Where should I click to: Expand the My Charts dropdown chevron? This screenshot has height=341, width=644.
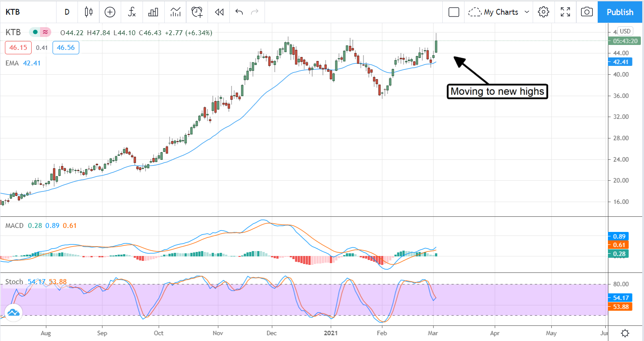pos(527,12)
